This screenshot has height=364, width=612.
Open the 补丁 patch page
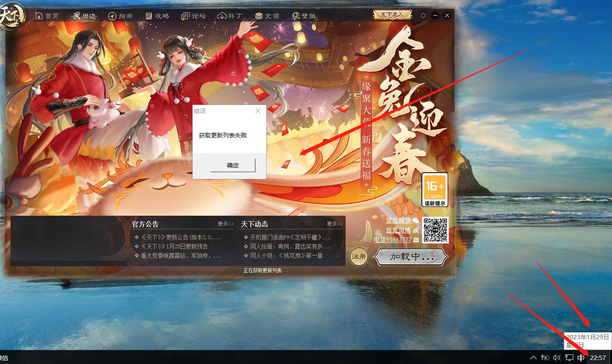point(230,16)
